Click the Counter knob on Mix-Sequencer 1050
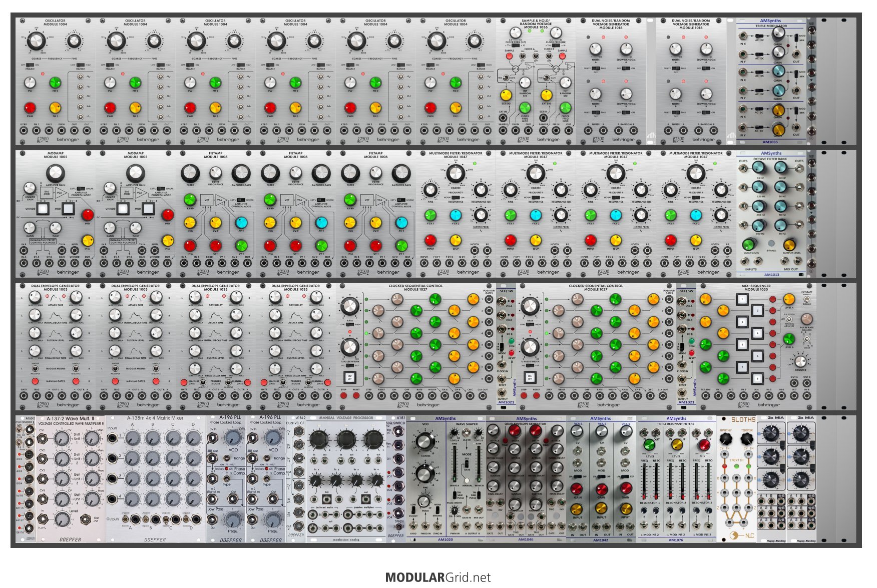Viewport: 877px width, 588px height. point(800,361)
